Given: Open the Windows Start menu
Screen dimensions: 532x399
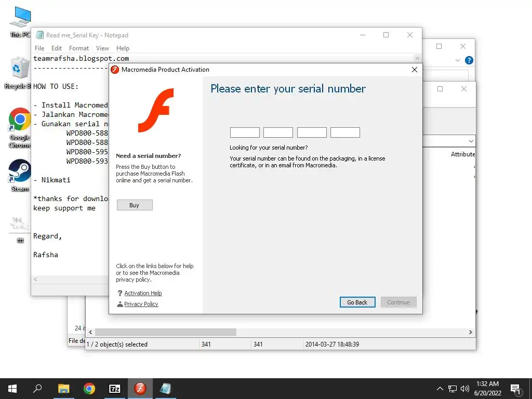Looking at the screenshot, I should (12, 389).
